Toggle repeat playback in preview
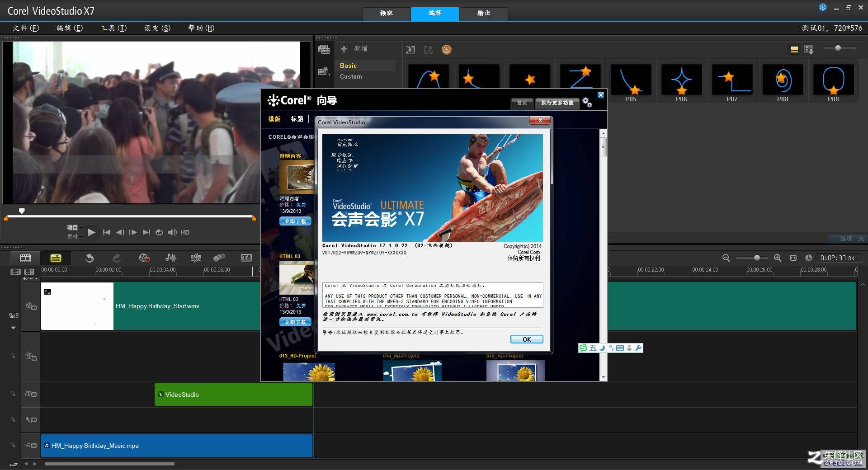The height and width of the screenshot is (470, 868). click(x=159, y=232)
